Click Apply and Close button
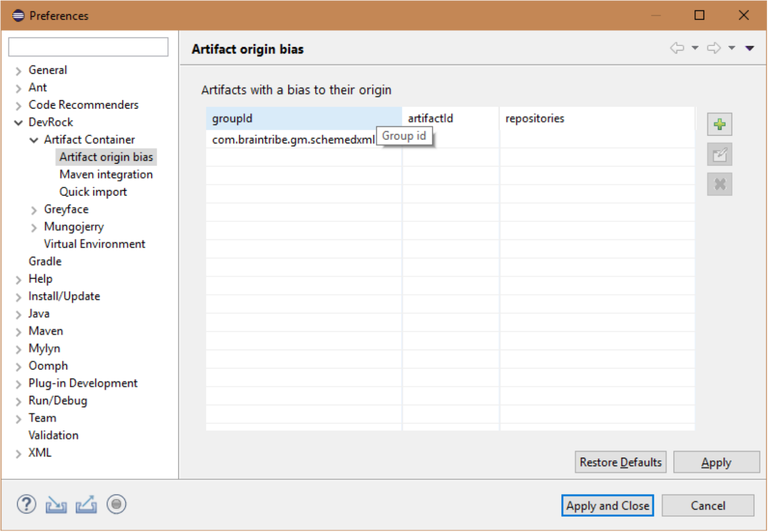 [607, 505]
